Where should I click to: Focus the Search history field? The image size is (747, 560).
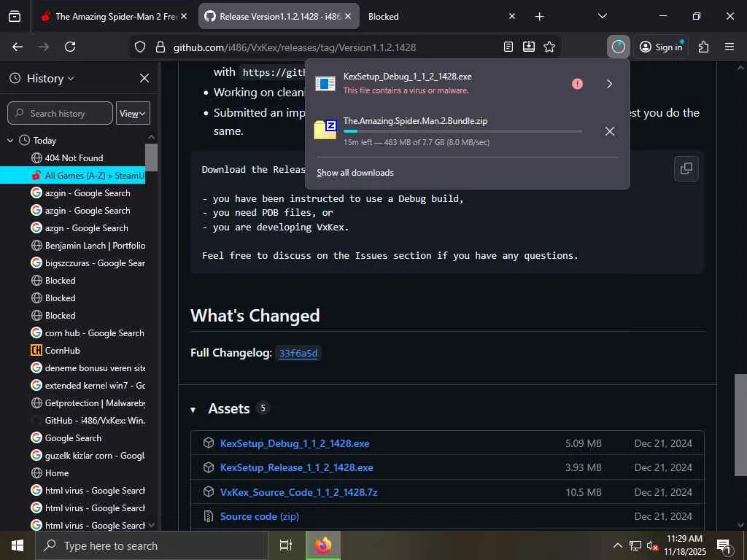click(60, 113)
